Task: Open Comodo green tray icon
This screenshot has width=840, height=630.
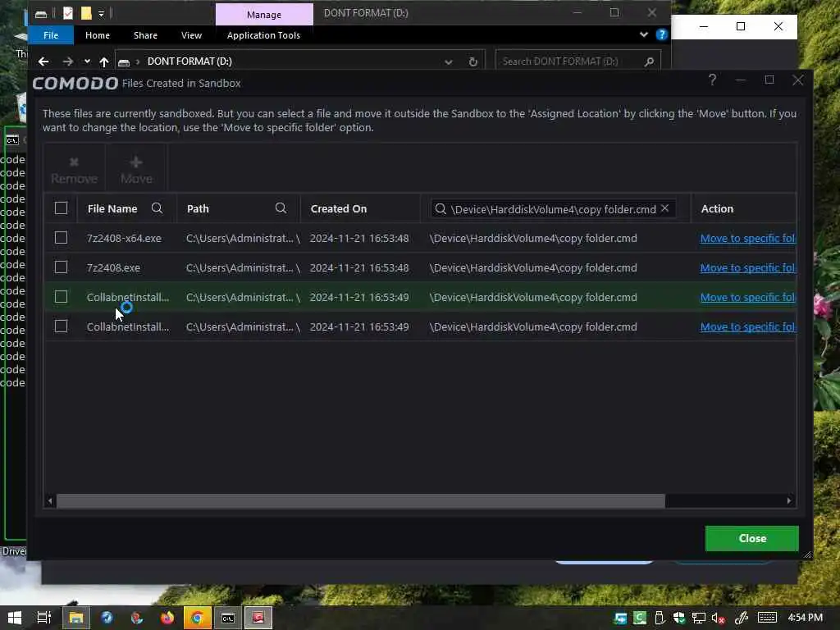Action: point(640,619)
